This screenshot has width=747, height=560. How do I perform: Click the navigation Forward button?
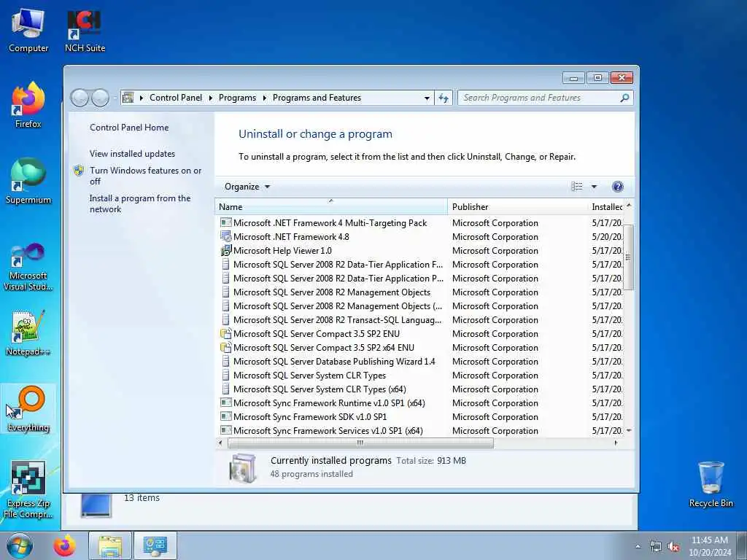coord(100,98)
